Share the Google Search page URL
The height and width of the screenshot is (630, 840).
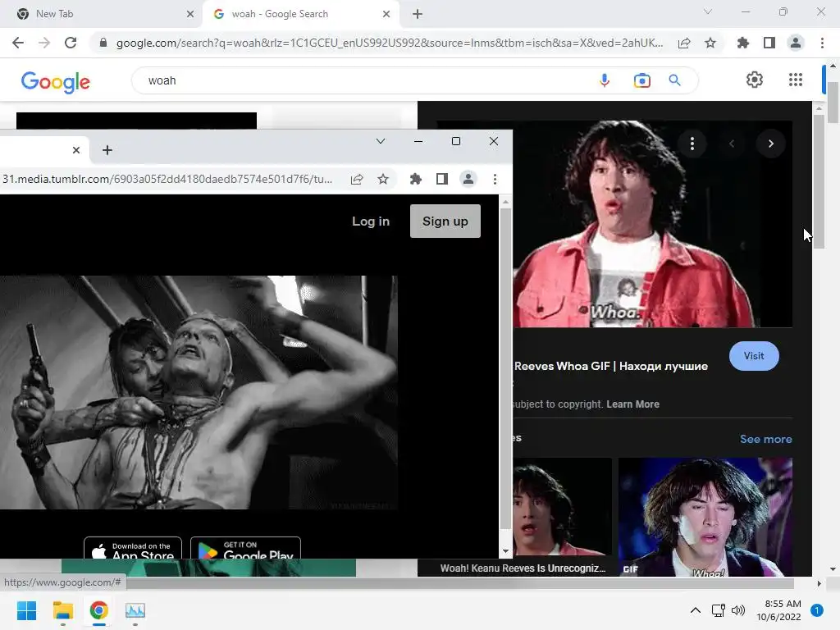point(684,43)
